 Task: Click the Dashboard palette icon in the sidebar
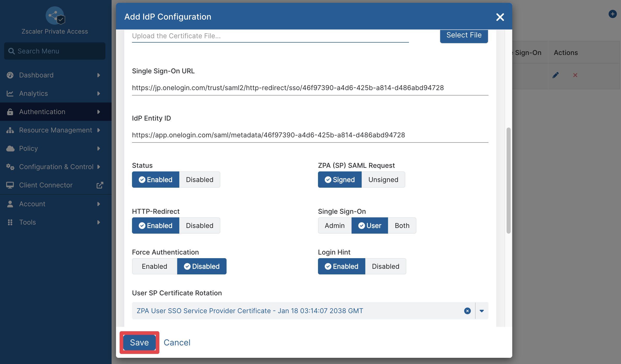[10, 75]
